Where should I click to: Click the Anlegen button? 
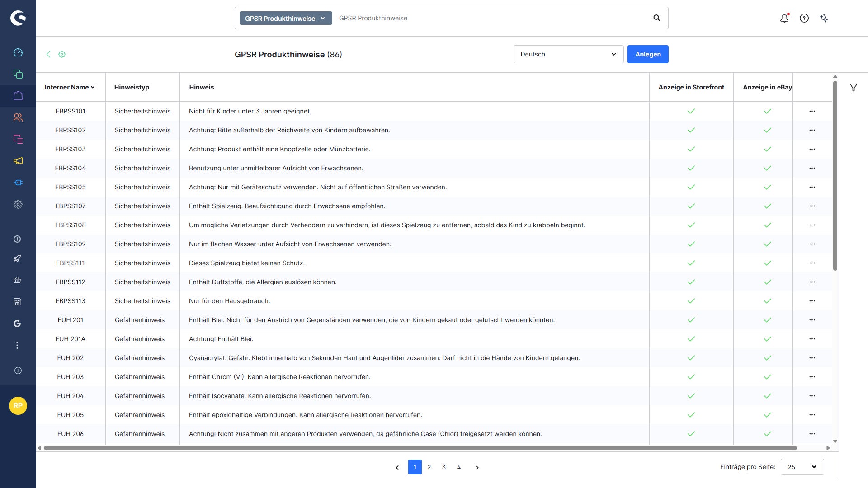[648, 54]
